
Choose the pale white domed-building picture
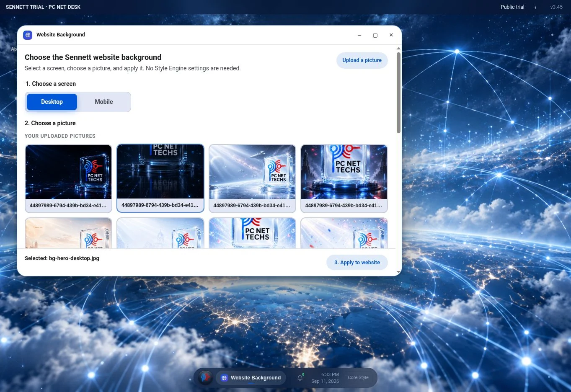160,233
